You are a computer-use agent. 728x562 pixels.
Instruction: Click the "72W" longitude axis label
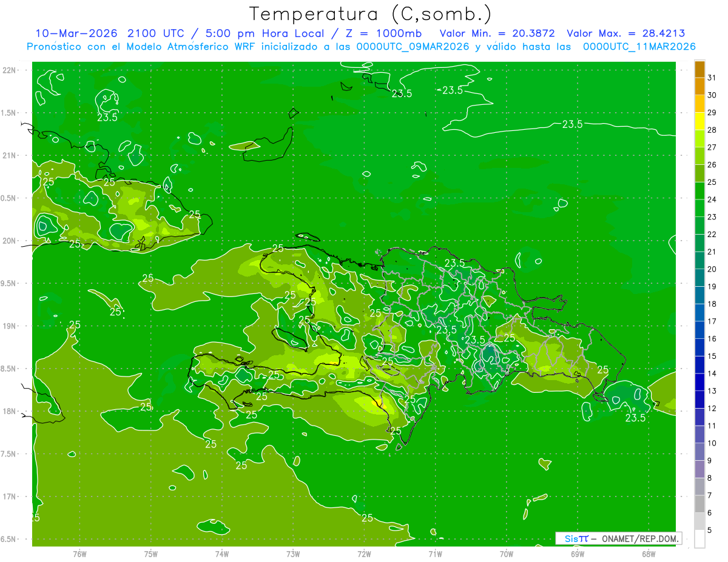pyautogui.click(x=364, y=554)
